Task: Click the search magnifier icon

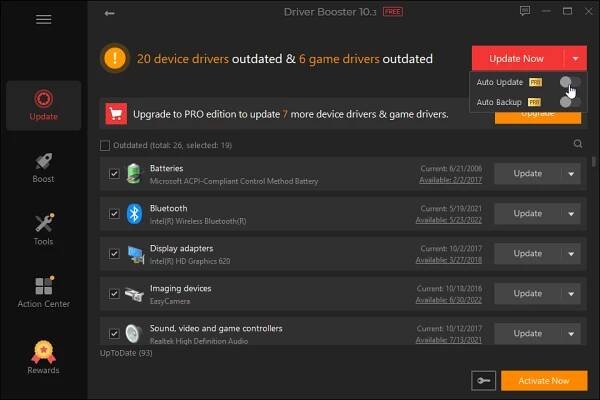Action: (578, 144)
